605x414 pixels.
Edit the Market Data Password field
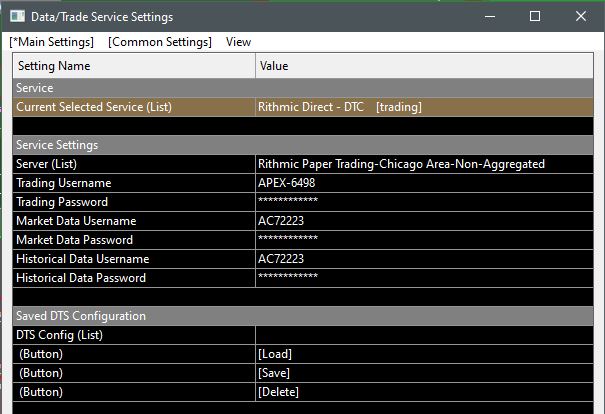[x=424, y=240]
